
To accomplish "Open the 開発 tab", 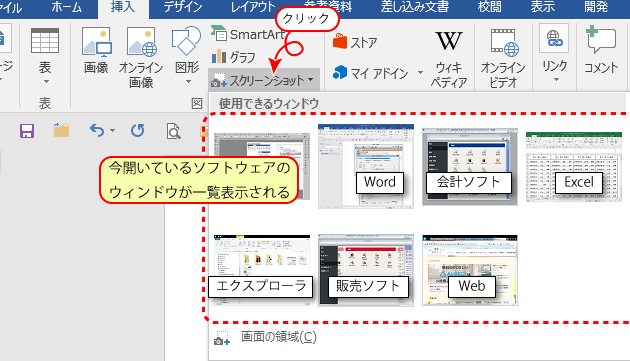I will coord(596,8).
